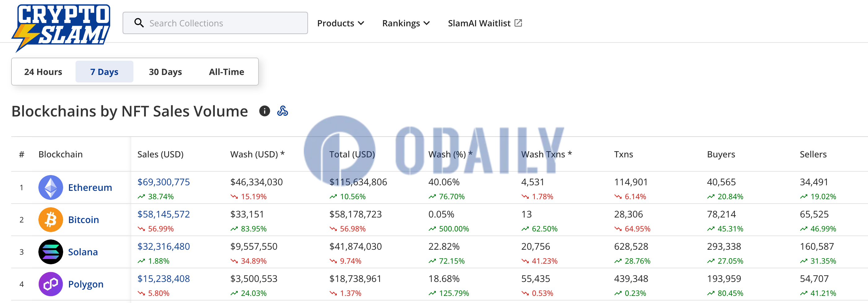
Task: Click Ethereum sales value $69,300,775
Action: point(163,182)
